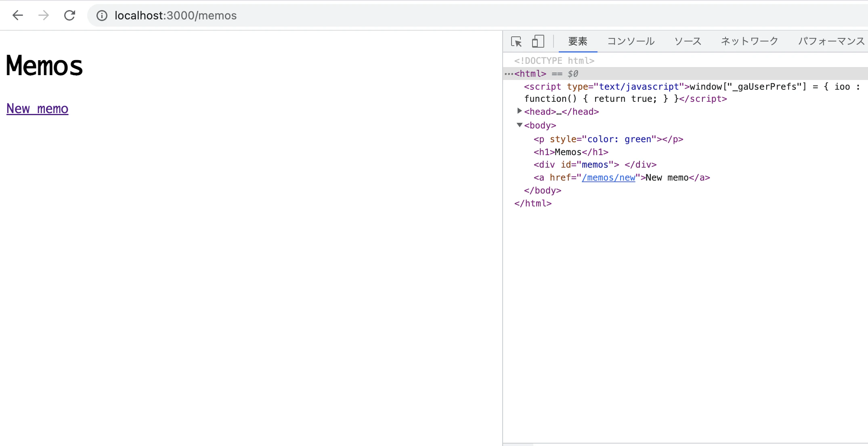
Task: Open the 要素 tab in DevTools
Action: 578,41
